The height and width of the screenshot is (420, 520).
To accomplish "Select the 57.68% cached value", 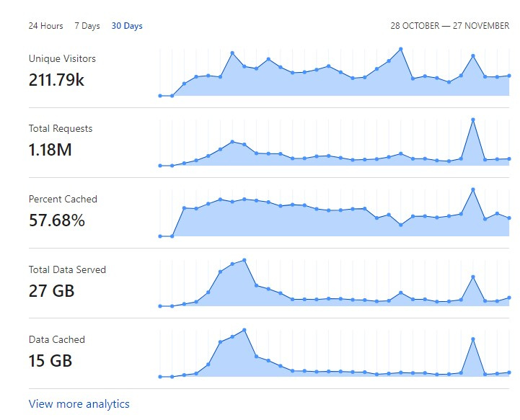I will [57, 220].
